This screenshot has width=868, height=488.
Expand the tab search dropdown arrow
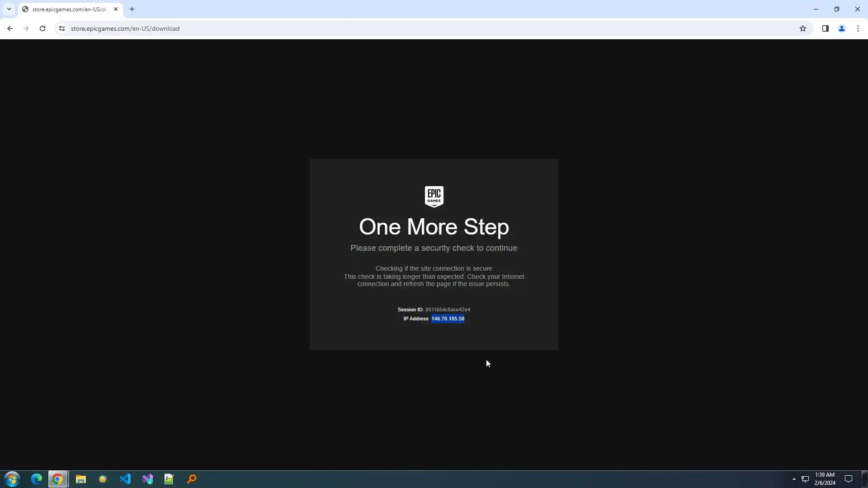[9, 9]
